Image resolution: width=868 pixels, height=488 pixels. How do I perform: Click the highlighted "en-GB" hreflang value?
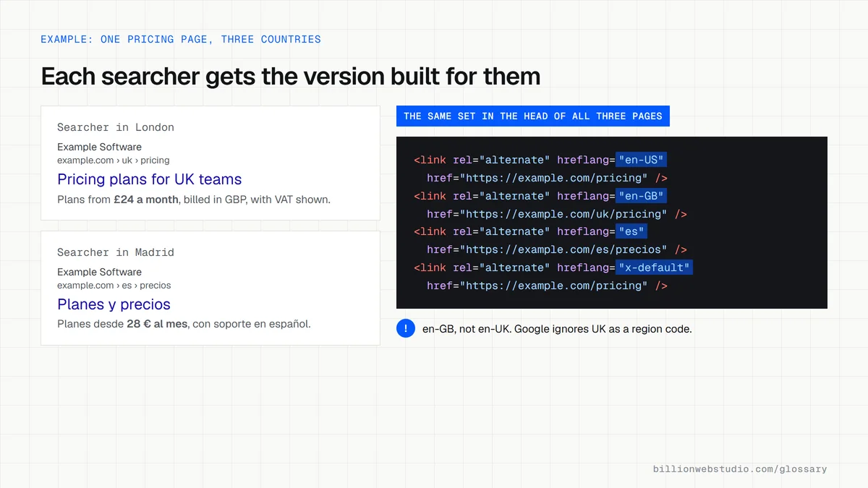[641, 196]
